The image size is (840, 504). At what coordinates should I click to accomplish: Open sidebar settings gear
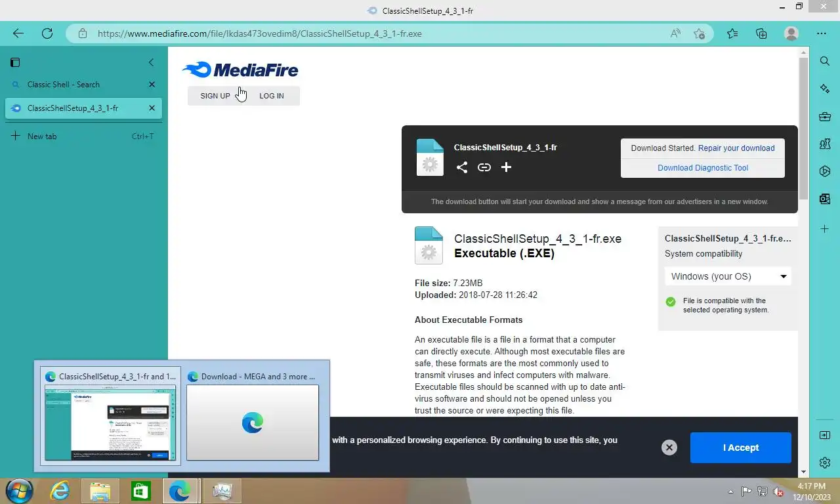click(x=825, y=463)
